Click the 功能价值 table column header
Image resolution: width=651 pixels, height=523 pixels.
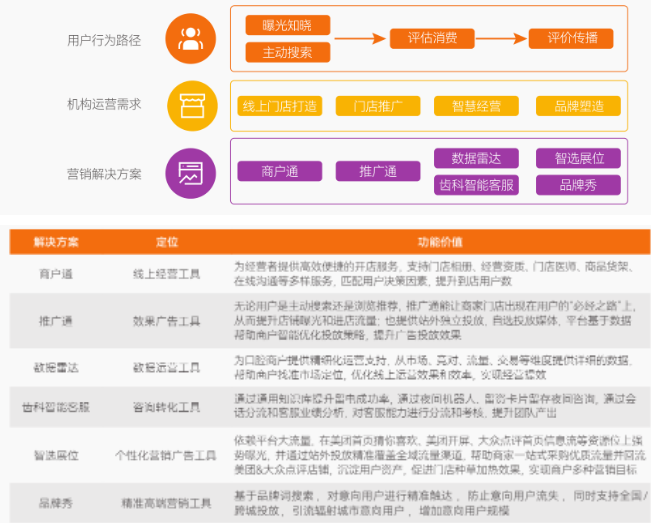coord(439,243)
